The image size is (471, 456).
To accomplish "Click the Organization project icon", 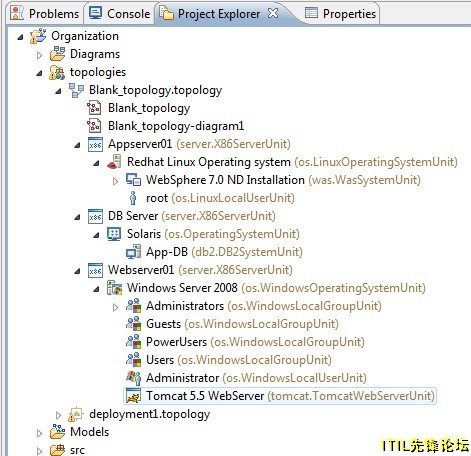I will (38, 36).
